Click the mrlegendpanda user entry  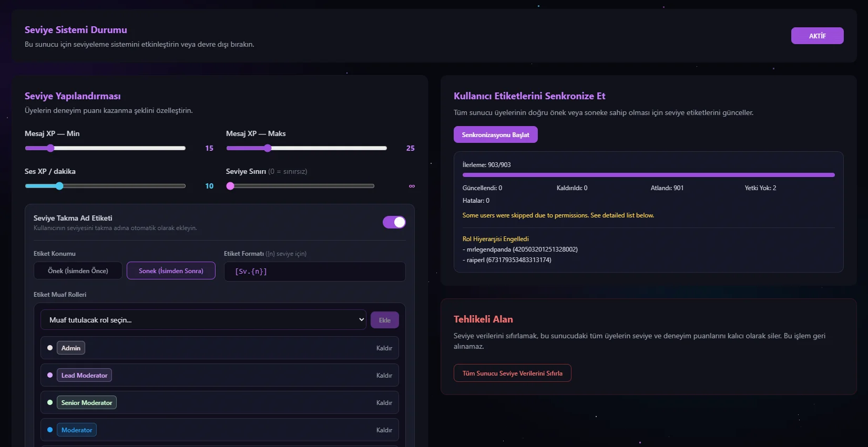(x=520, y=250)
